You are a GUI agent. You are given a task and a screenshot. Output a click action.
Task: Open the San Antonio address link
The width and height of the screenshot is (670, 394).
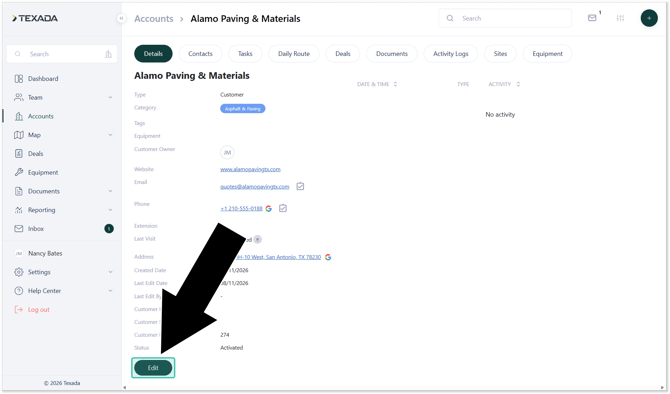279,257
